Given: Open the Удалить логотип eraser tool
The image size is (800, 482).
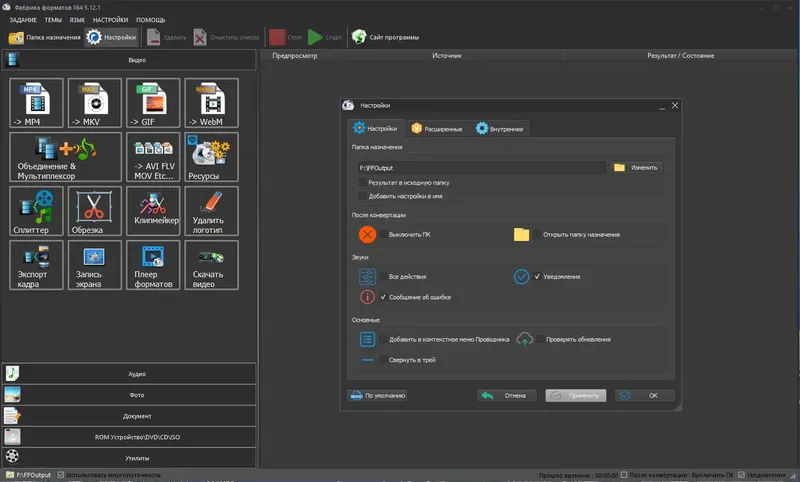Looking at the screenshot, I should point(211,211).
